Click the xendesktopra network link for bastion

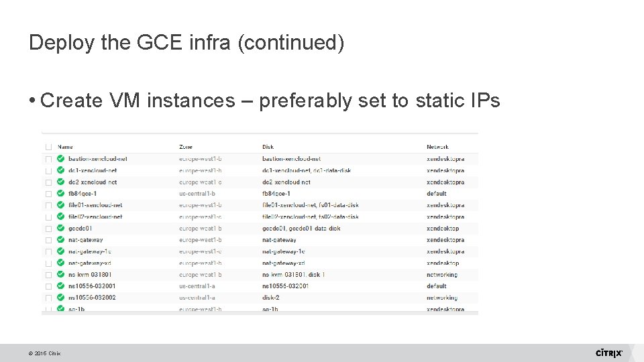(445, 159)
